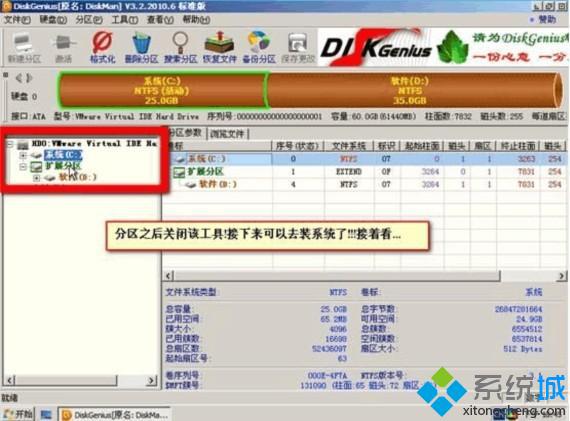Screen dimensions: 570x421
Task: Click the Backup Partition (备份分区) toolbar icon
Action: [x=259, y=48]
